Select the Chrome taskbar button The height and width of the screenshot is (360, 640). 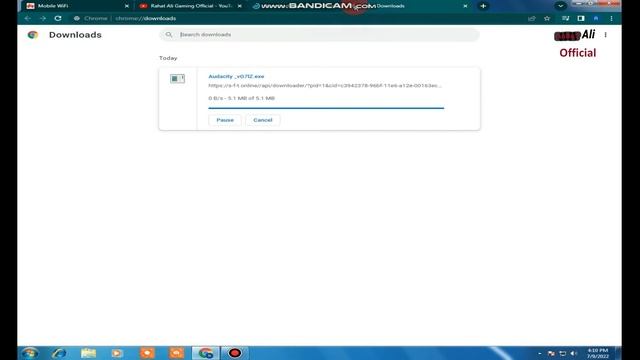click(x=206, y=353)
